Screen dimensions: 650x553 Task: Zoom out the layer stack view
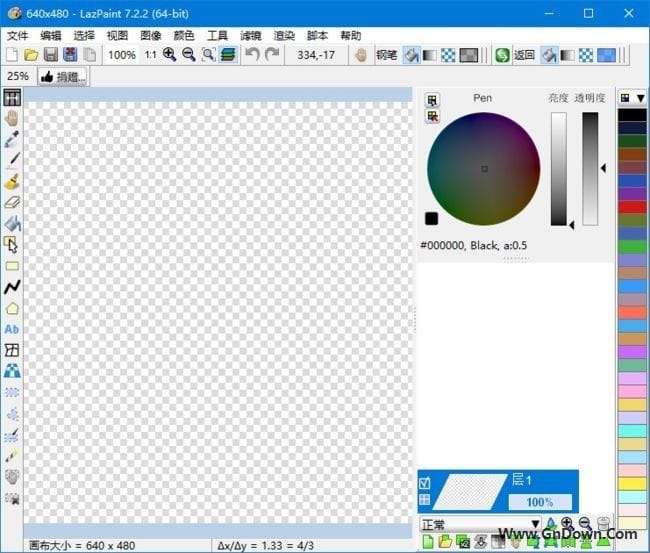[x=585, y=523]
